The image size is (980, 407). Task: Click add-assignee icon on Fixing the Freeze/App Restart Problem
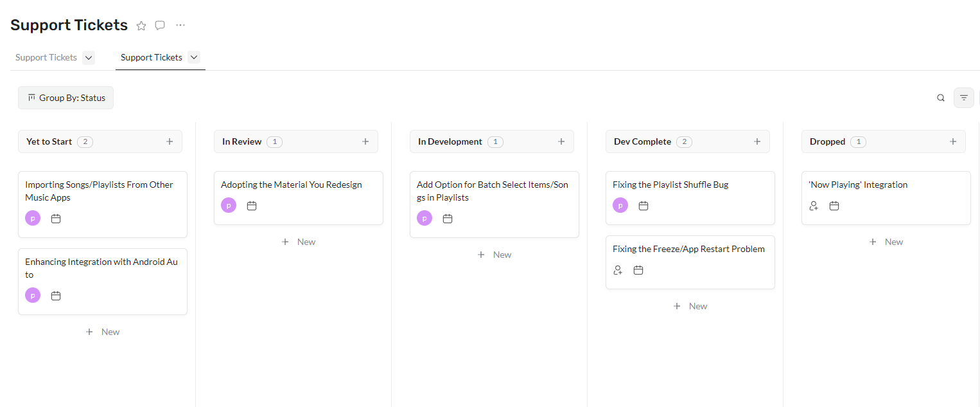[x=617, y=270]
